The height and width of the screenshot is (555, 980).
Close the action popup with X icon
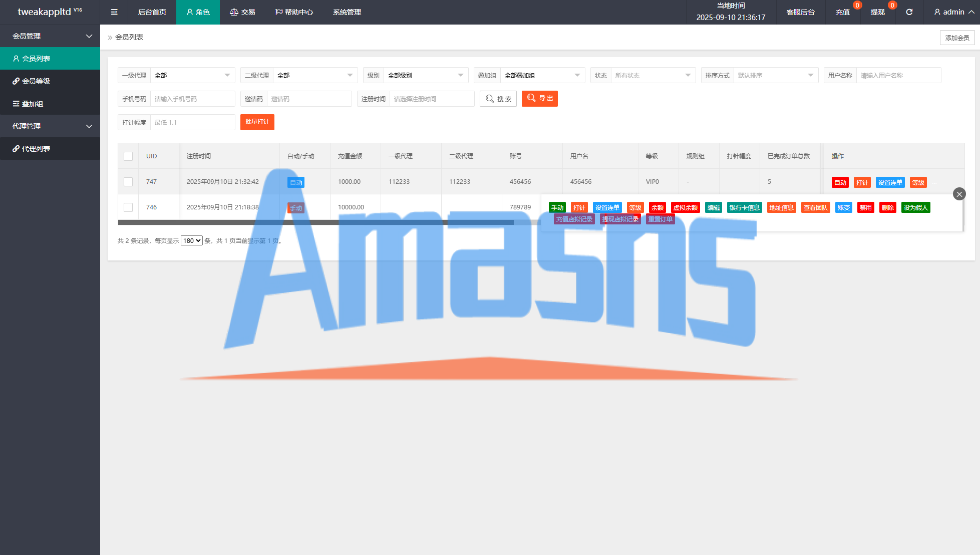coord(959,194)
